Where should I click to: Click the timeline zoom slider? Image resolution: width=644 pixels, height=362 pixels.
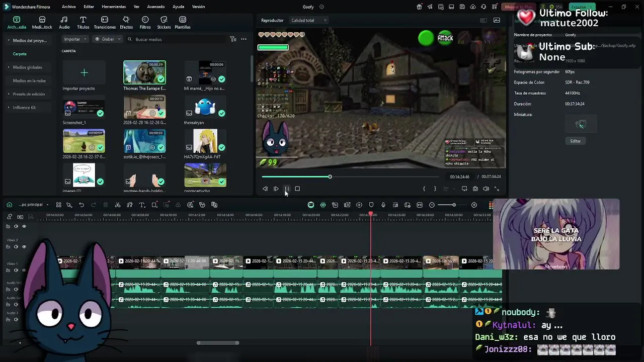453,205
